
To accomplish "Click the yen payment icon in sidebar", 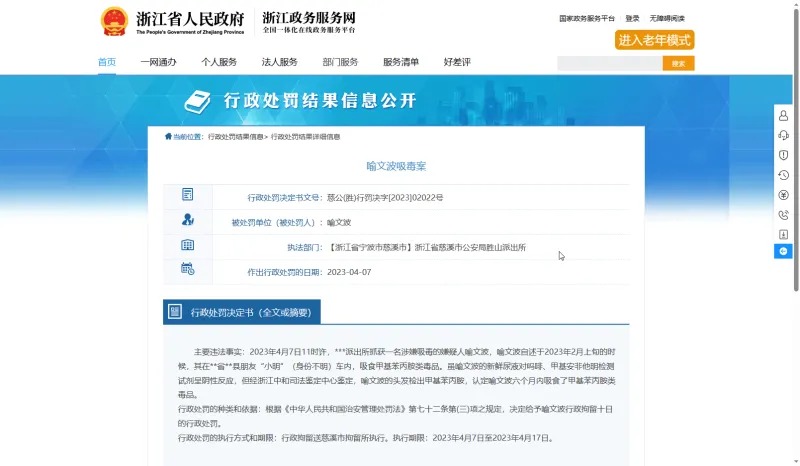I will click(x=783, y=195).
